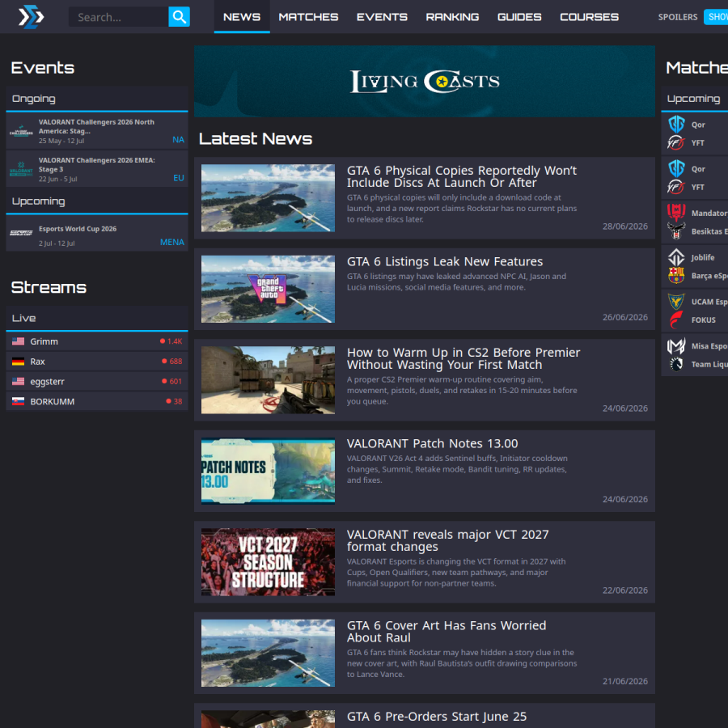Open CS2 warm-up article thumbnail

point(268,380)
